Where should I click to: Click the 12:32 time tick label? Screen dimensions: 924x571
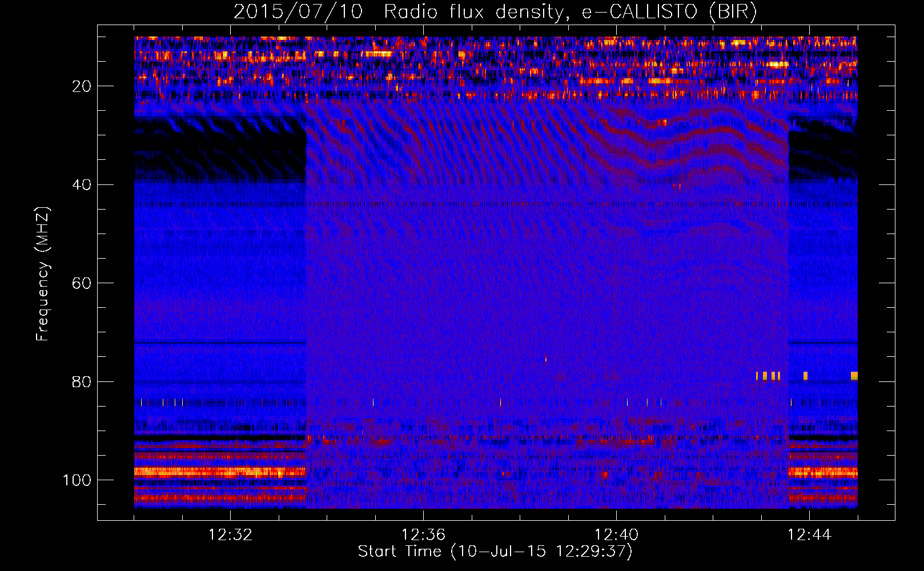coord(230,535)
